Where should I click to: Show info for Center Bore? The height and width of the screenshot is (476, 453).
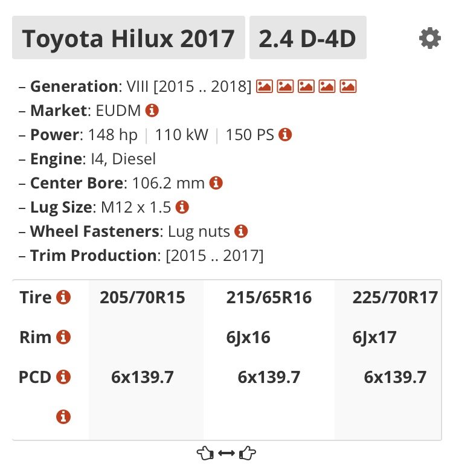216,183
